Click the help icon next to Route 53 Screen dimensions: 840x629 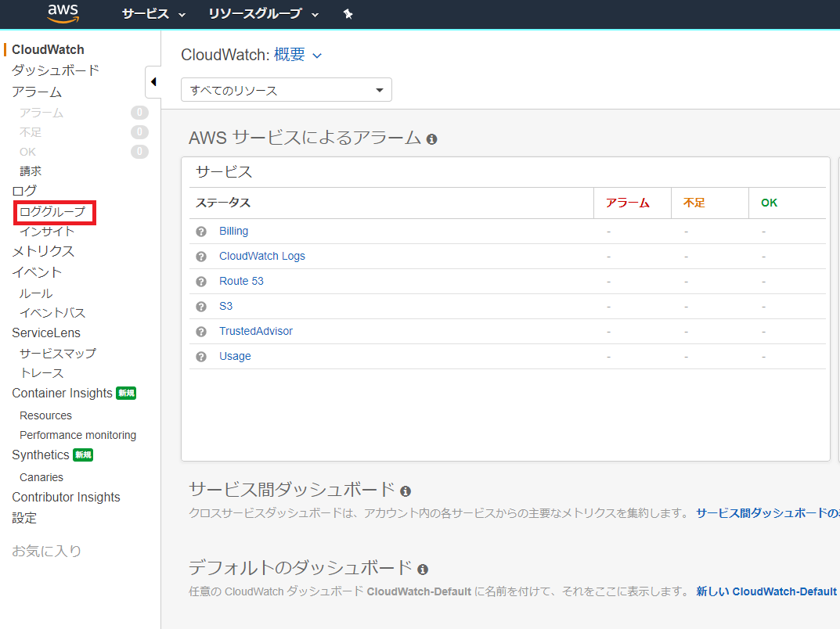click(x=201, y=281)
